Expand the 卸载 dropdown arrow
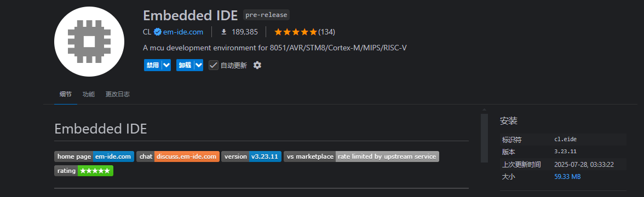Viewport: 644px width, 197px height. click(198, 65)
